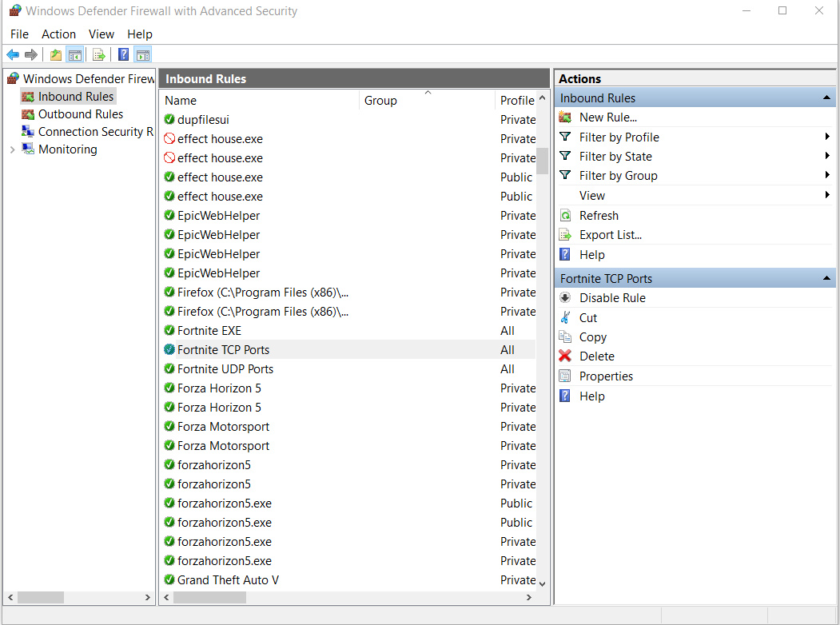The height and width of the screenshot is (625, 840).
Task: Click the tree pane horizontal scrollbar thumb
Action: pos(41,597)
